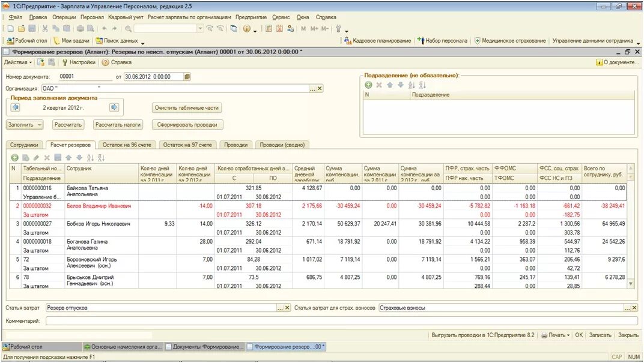Open Рабочий стол from the panel toolbar

(28, 41)
